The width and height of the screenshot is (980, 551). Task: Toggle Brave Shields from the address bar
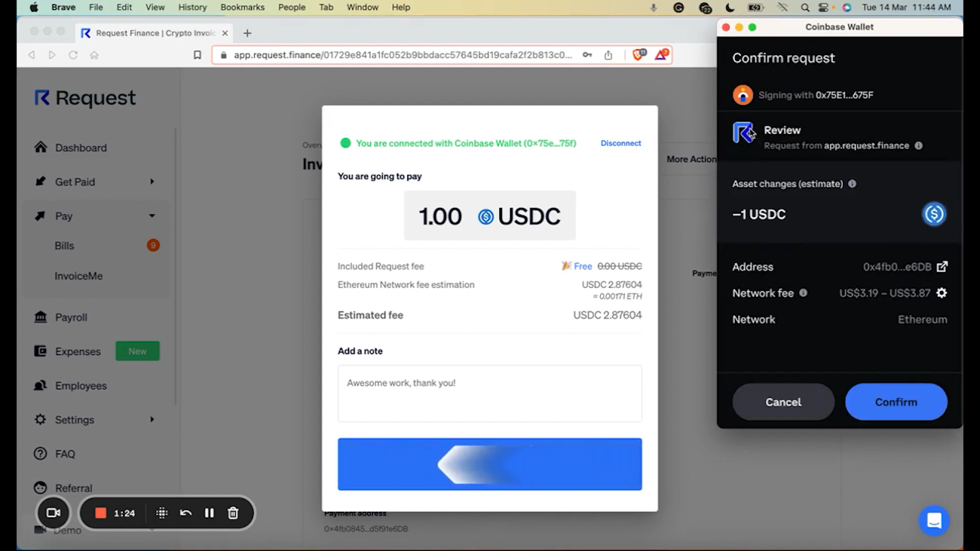coord(637,54)
